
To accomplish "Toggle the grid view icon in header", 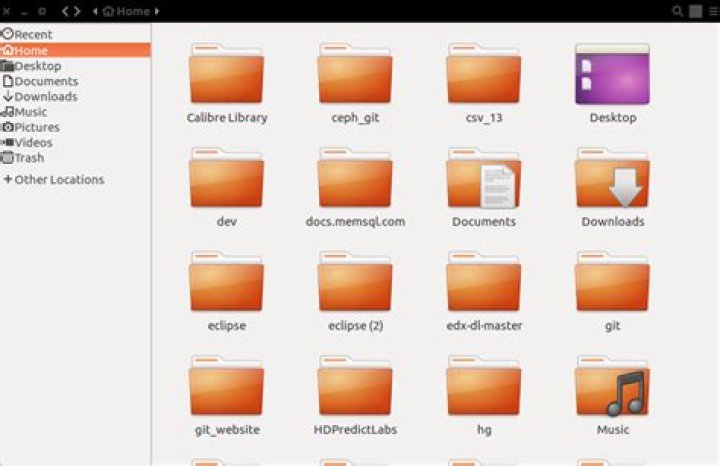I will tap(696, 11).
